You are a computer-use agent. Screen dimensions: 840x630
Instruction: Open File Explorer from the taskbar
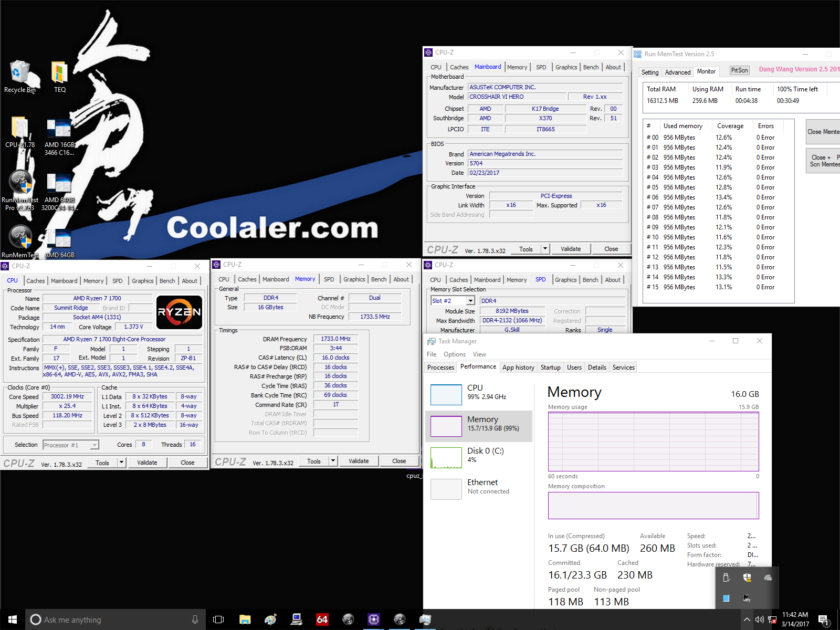tap(245, 619)
